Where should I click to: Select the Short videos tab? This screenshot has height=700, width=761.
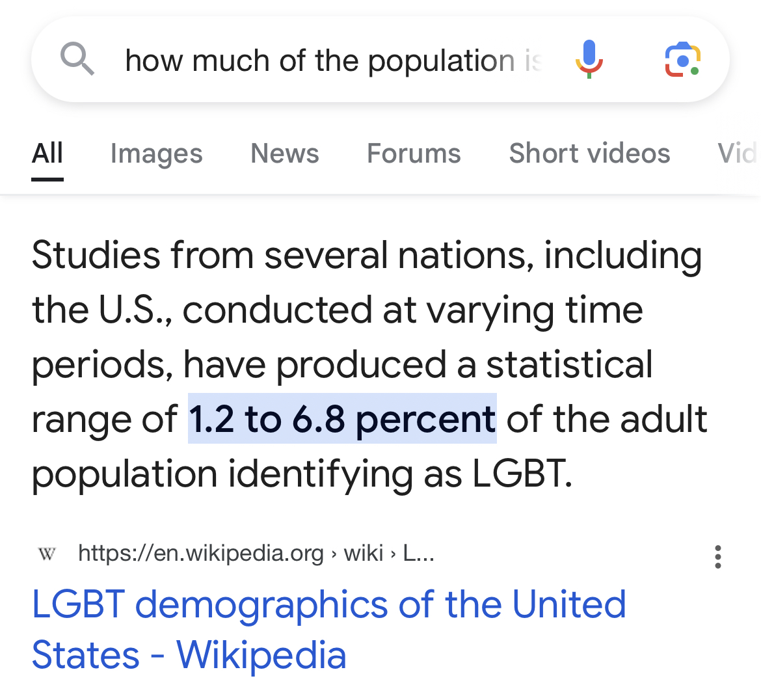pos(589,154)
